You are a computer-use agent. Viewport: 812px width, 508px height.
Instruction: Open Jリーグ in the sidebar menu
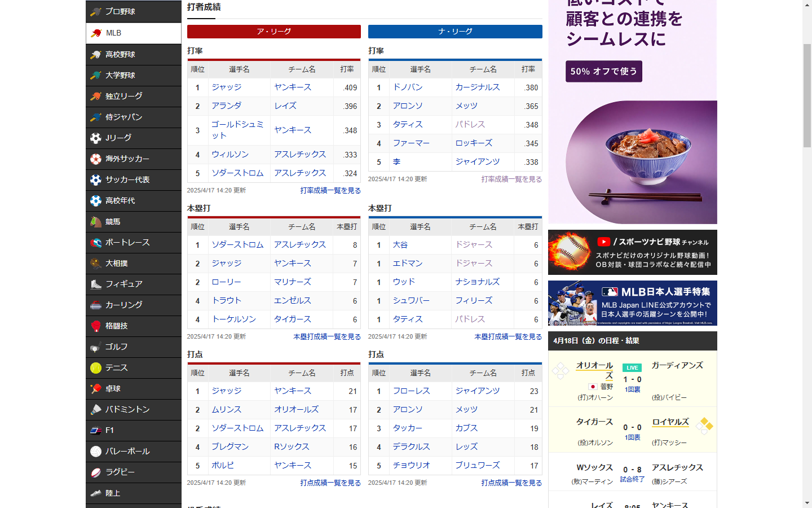coord(134,138)
